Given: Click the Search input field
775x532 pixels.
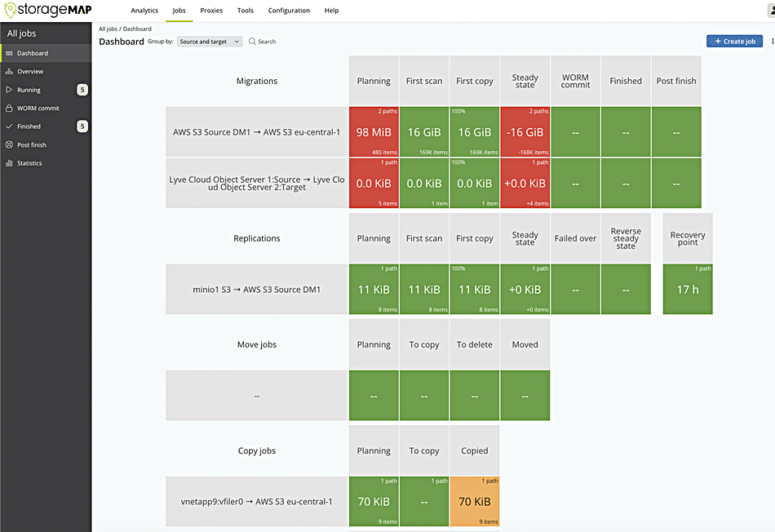Looking at the screenshot, I should pyautogui.click(x=267, y=42).
